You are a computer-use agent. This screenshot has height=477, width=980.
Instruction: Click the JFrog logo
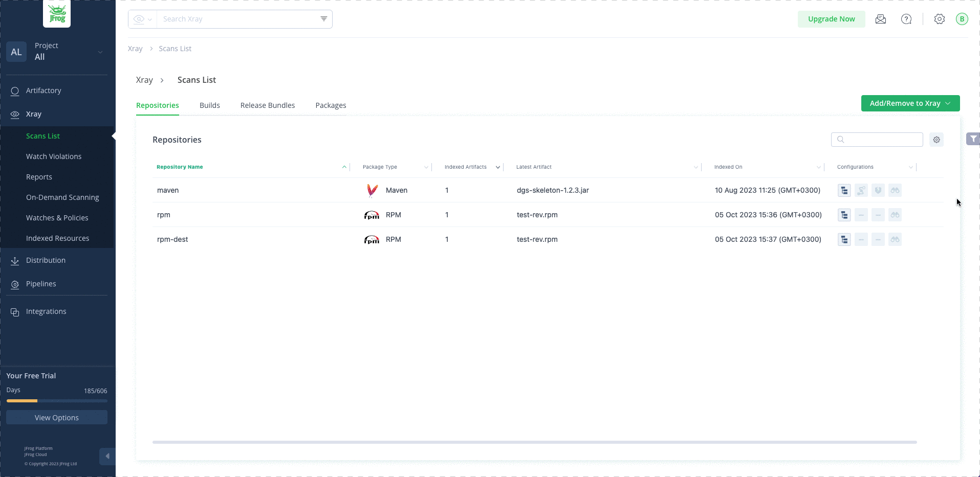point(57,14)
